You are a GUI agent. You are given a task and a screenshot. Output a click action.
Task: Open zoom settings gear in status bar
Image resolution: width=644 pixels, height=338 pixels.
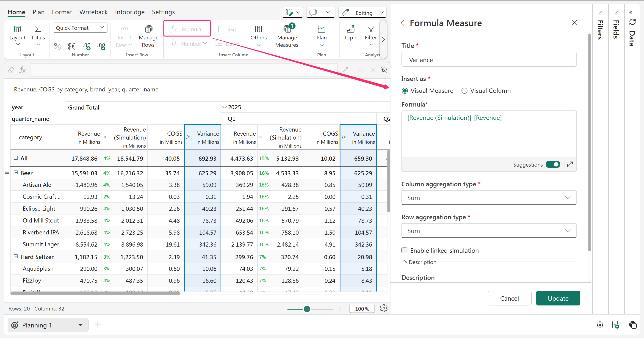(384, 308)
